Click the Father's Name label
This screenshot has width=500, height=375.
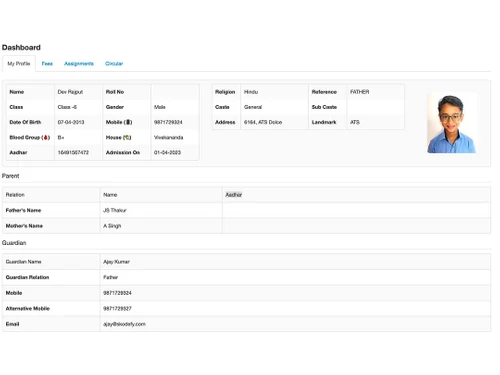pos(23,210)
